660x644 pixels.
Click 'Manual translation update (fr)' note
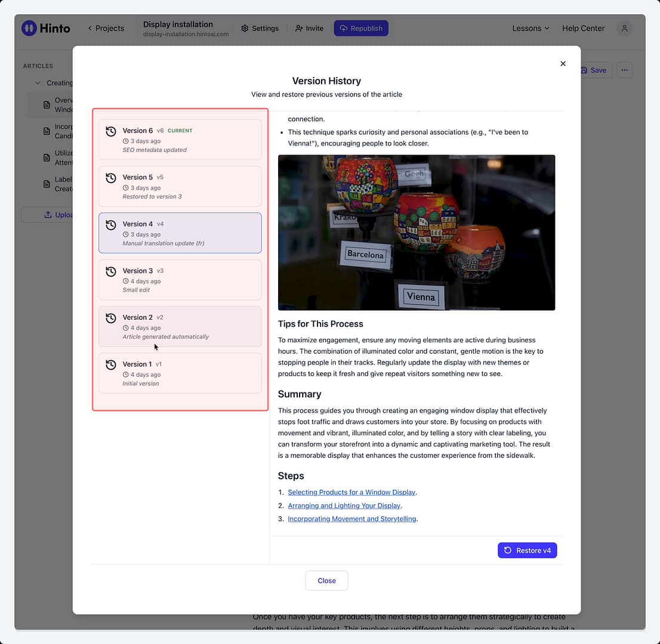pos(164,243)
